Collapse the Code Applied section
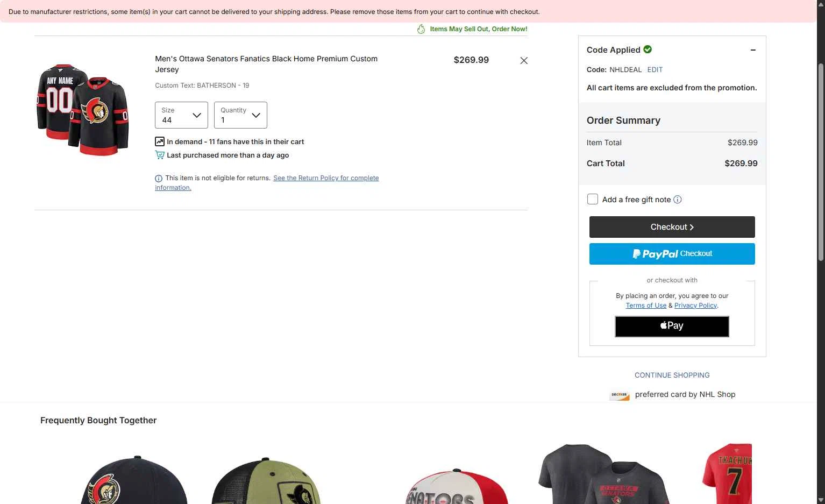 tap(753, 50)
